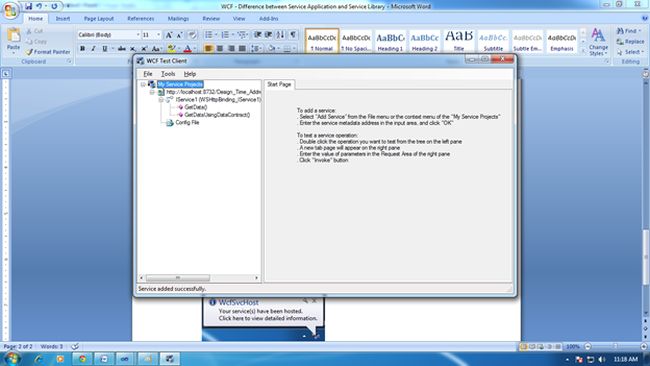
Task: Open the File menu in WCF Test Client
Action: click(x=148, y=74)
